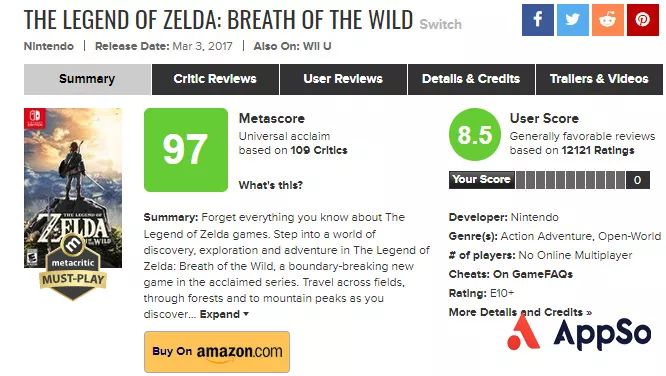
Task: Set a rating on Your Score bar
Action: point(570,180)
